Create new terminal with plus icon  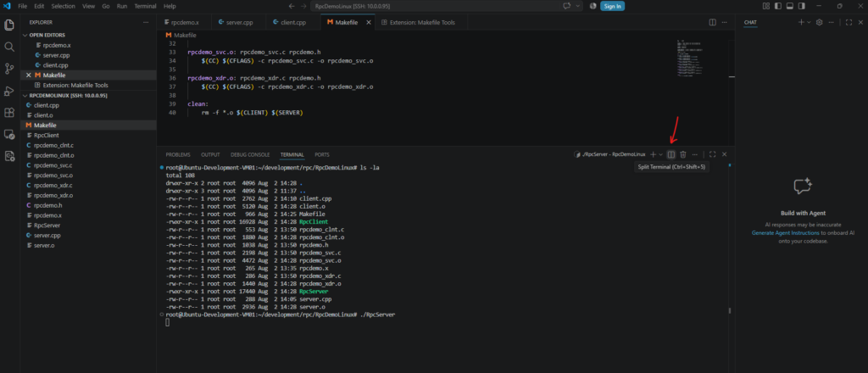[x=654, y=154]
